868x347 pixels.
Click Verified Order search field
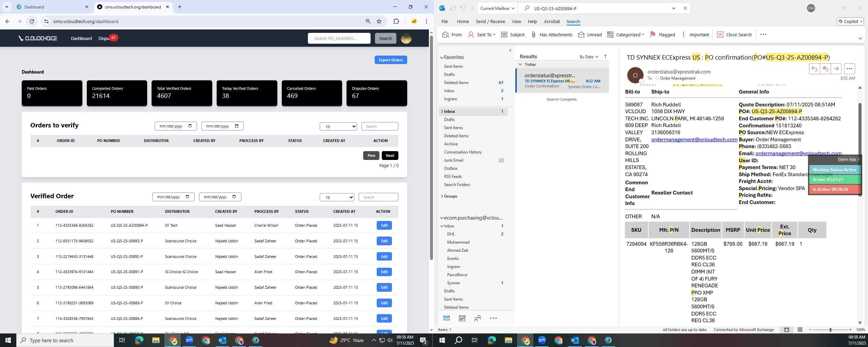click(378, 197)
